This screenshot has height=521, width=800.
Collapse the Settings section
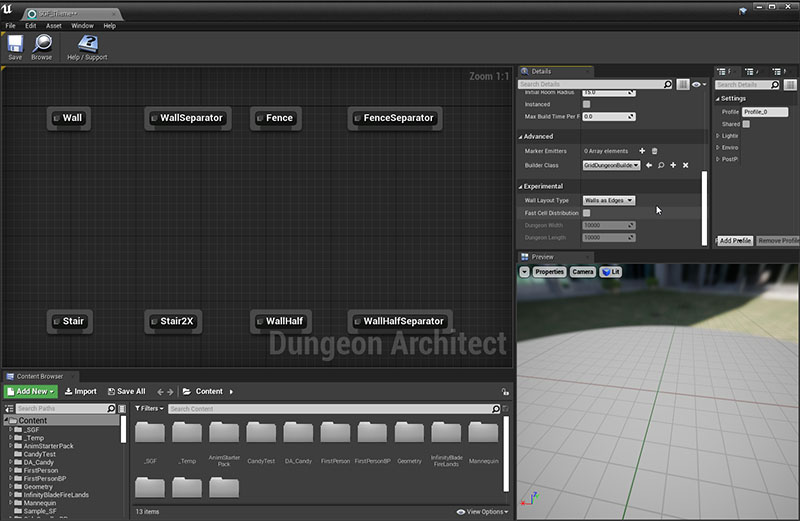tap(717, 99)
